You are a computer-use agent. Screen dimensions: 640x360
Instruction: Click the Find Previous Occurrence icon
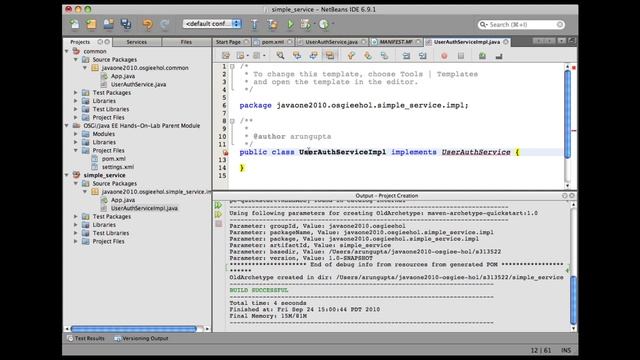click(x=297, y=56)
